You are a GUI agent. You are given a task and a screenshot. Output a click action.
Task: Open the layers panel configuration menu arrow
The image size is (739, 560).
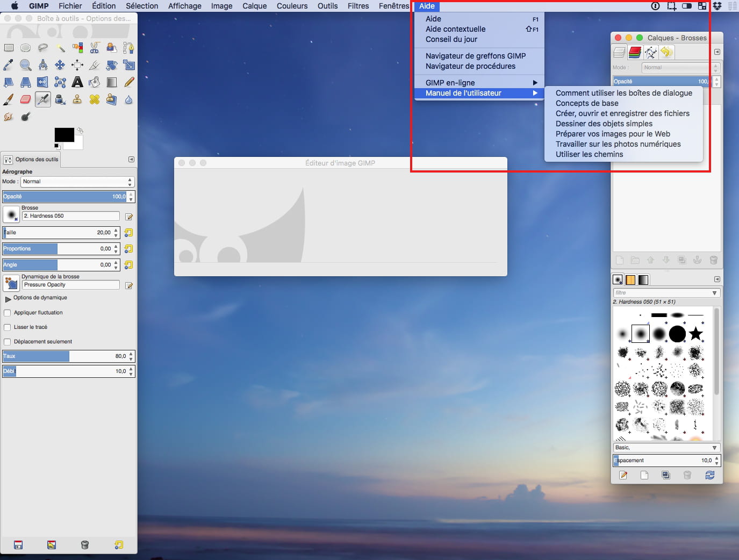717,52
